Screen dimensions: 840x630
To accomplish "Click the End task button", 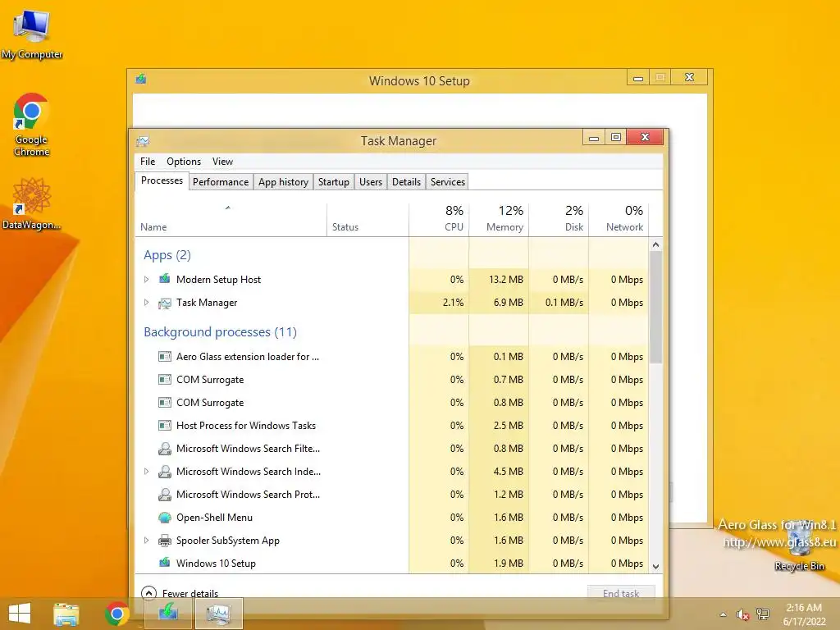I will 621,593.
